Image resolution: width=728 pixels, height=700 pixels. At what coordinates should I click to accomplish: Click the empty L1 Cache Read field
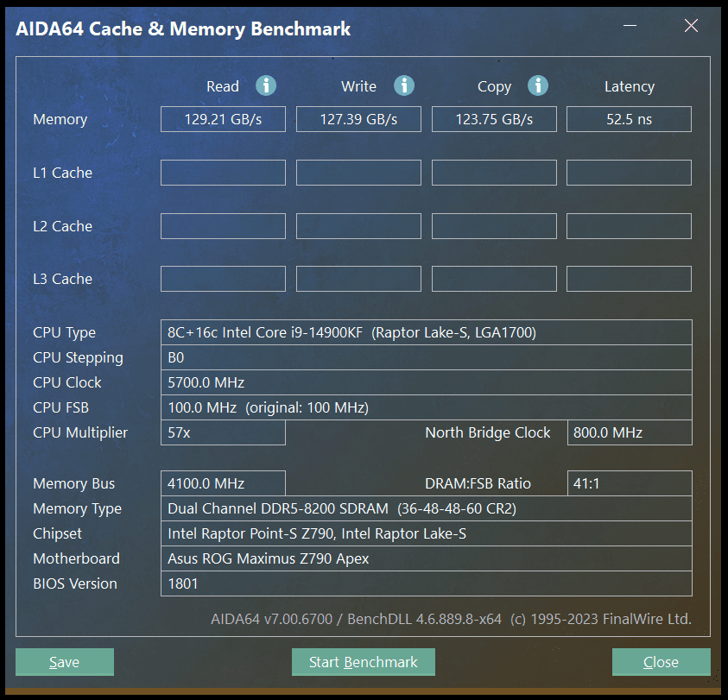(x=223, y=173)
